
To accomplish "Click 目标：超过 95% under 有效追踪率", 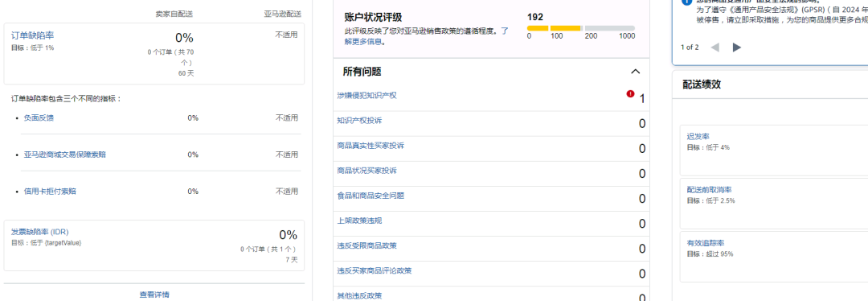I will [x=710, y=254].
